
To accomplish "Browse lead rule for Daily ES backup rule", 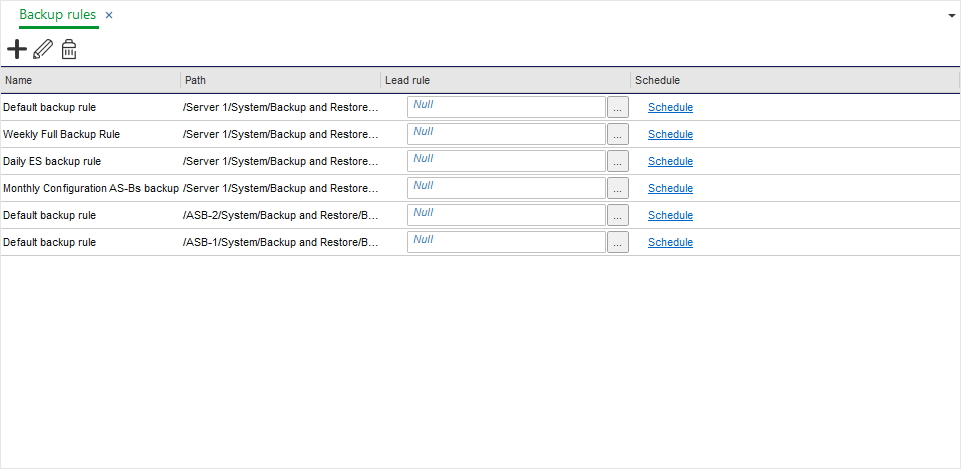I will 618,161.
